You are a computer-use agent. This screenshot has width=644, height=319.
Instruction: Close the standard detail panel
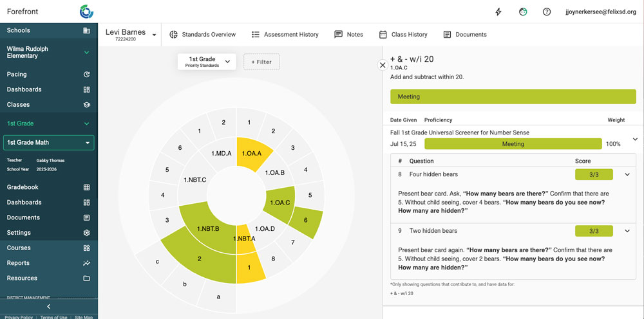click(383, 65)
